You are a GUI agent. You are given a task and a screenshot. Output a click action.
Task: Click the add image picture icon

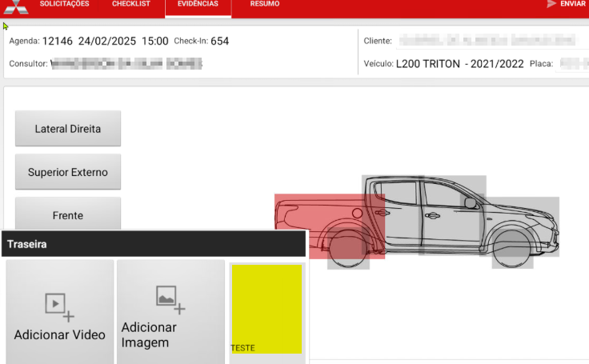(x=170, y=300)
